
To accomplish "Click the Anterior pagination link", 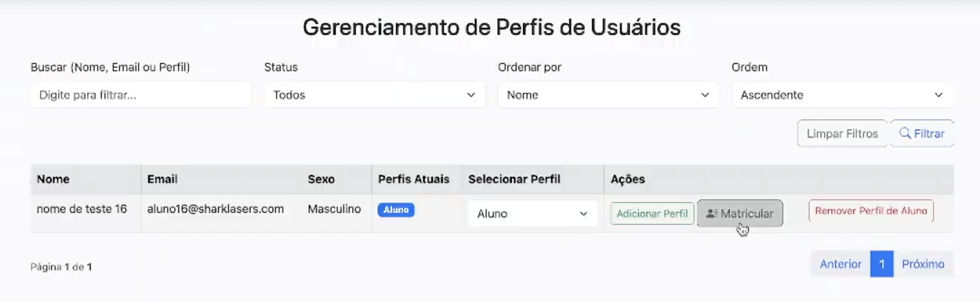I will click(840, 264).
